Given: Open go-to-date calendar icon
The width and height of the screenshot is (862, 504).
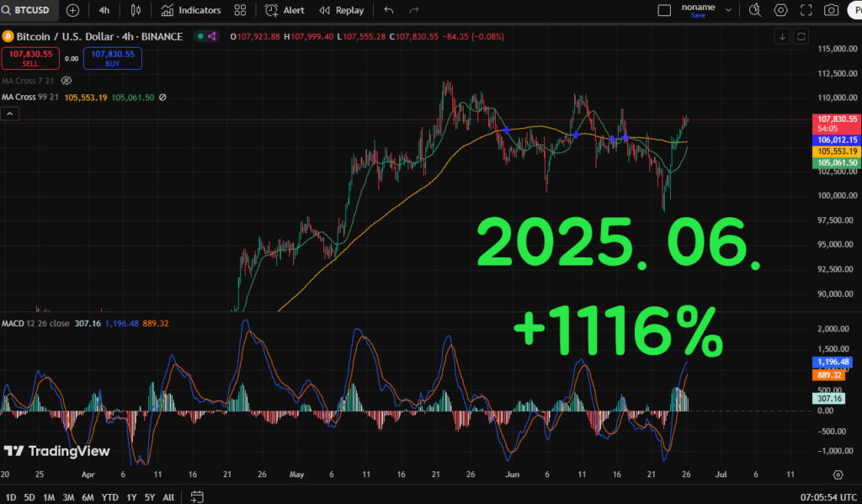Looking at the screenshot, I should 197,497.
